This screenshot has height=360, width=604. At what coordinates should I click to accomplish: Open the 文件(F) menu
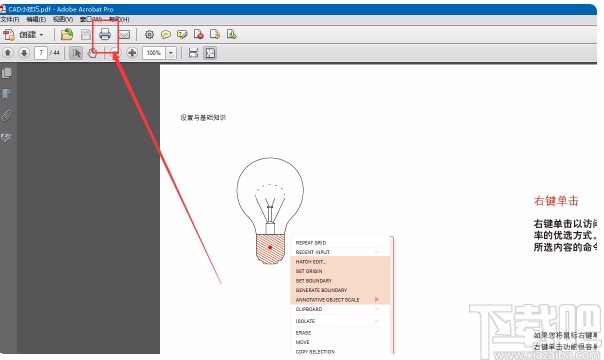10,19
